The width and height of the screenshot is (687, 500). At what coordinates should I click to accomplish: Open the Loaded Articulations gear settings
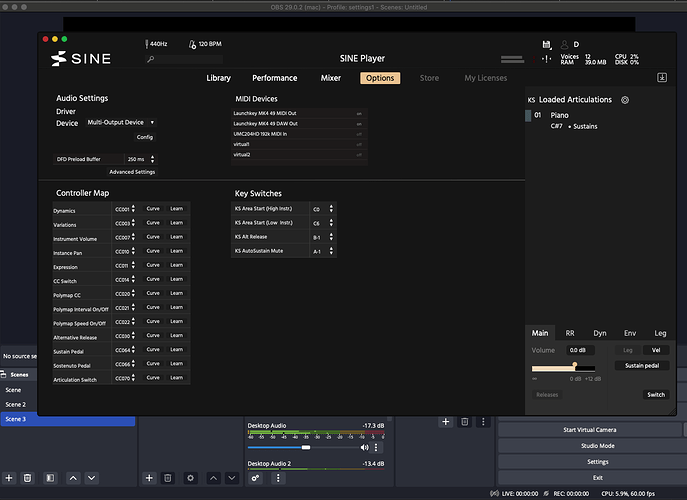pyautogui.click(x=625, y=100)
